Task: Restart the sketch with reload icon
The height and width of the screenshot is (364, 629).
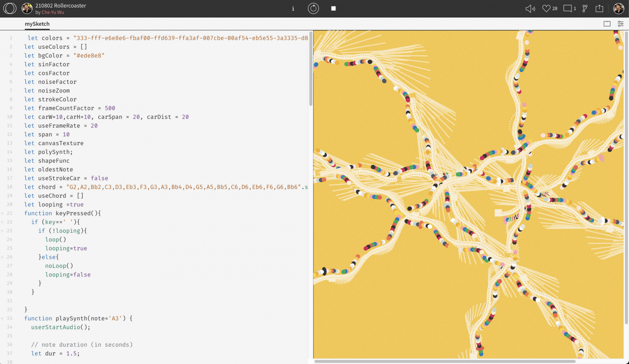Action: 313,9
